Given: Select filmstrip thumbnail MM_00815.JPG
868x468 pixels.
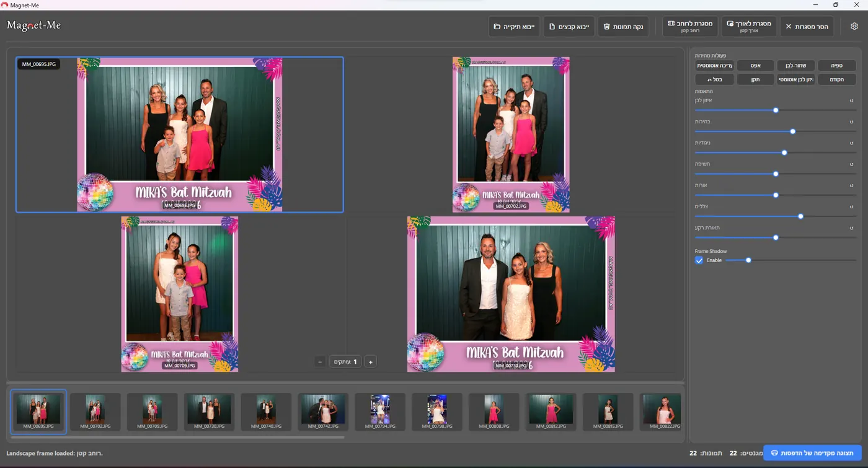Looking at the screenshot, I should pos(608,412).
